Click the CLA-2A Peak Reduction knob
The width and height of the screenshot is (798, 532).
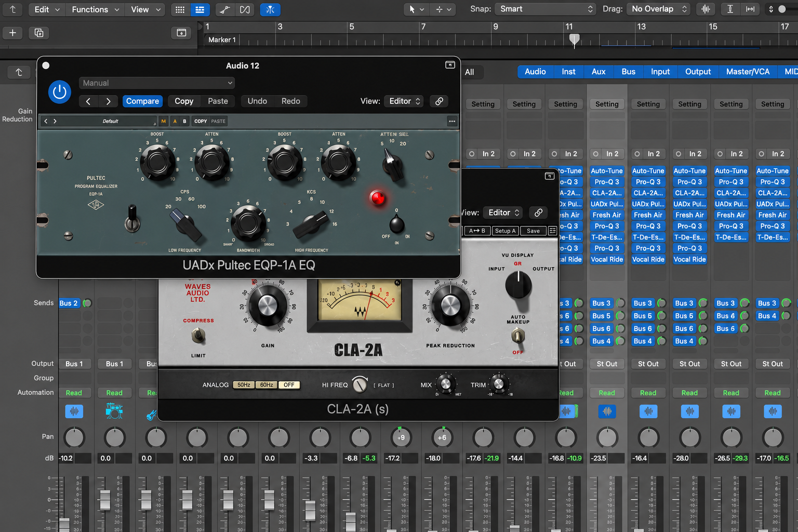(x=450, y=306)
